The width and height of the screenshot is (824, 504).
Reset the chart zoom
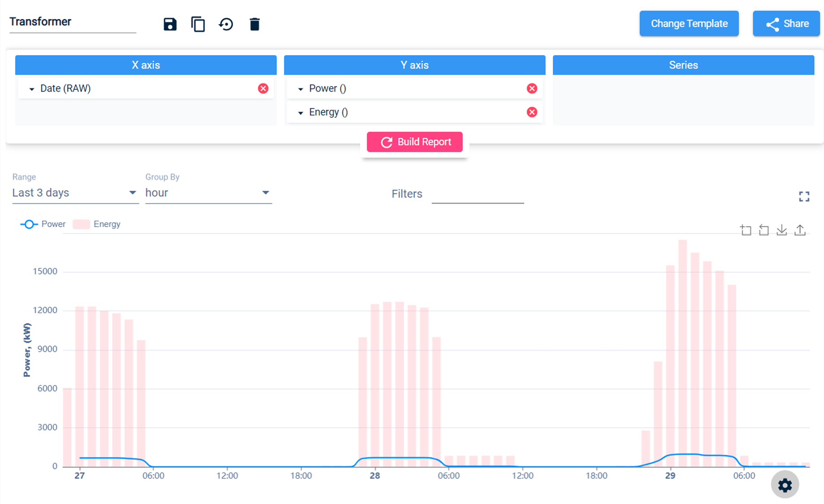pyautogui.click(x=764, y=230)
